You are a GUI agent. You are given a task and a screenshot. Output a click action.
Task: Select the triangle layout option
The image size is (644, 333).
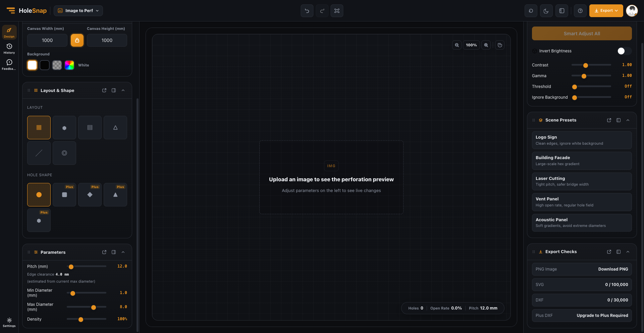tap(115, 128)
